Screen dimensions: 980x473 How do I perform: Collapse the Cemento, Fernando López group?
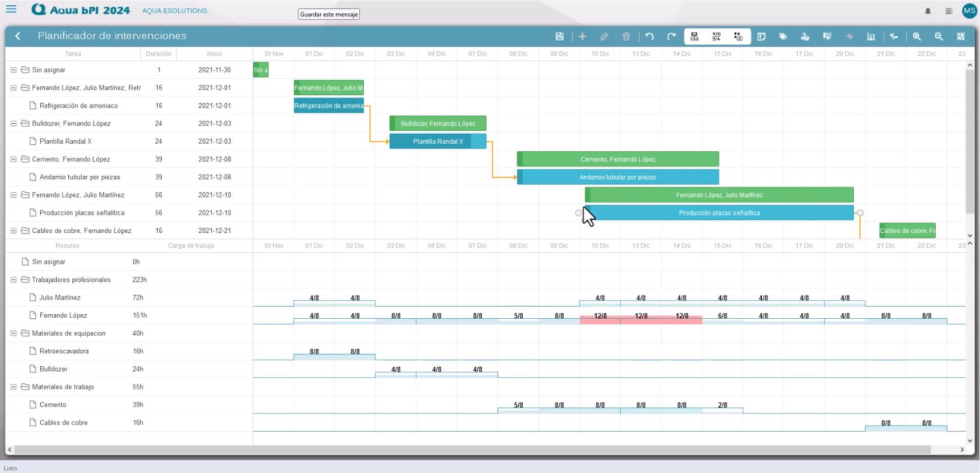click(x=13, y=159)
